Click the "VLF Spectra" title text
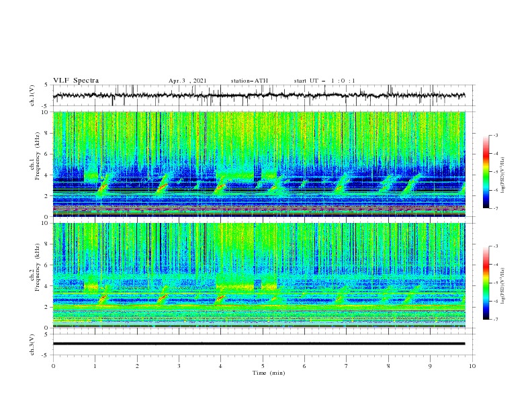 pos(76,81)
